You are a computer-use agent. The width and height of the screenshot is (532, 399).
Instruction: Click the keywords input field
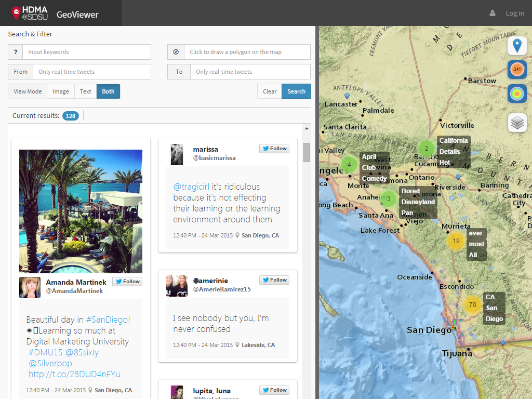tap(87, 52)
